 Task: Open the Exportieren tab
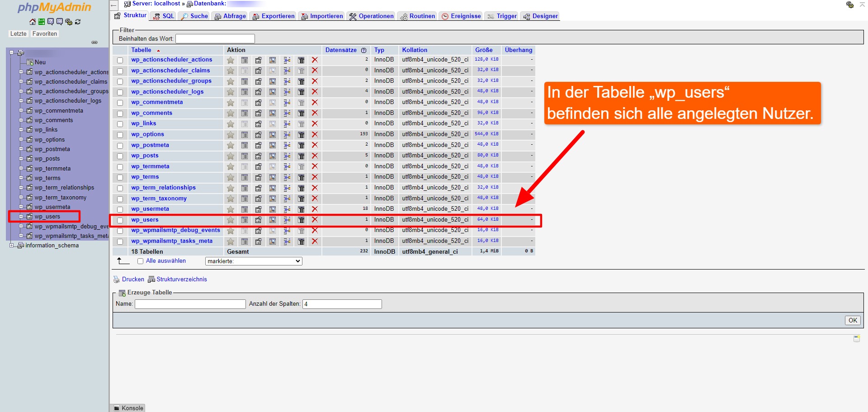point(274,16)
